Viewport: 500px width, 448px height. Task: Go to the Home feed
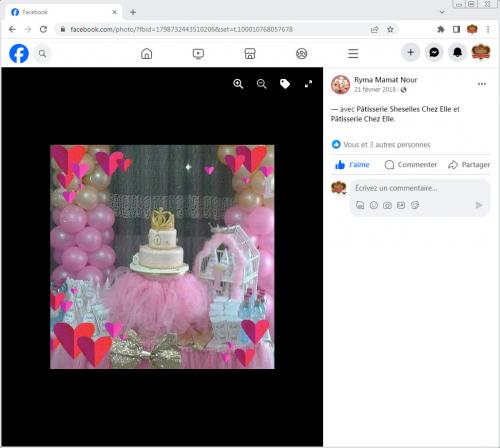click(147, 53)
